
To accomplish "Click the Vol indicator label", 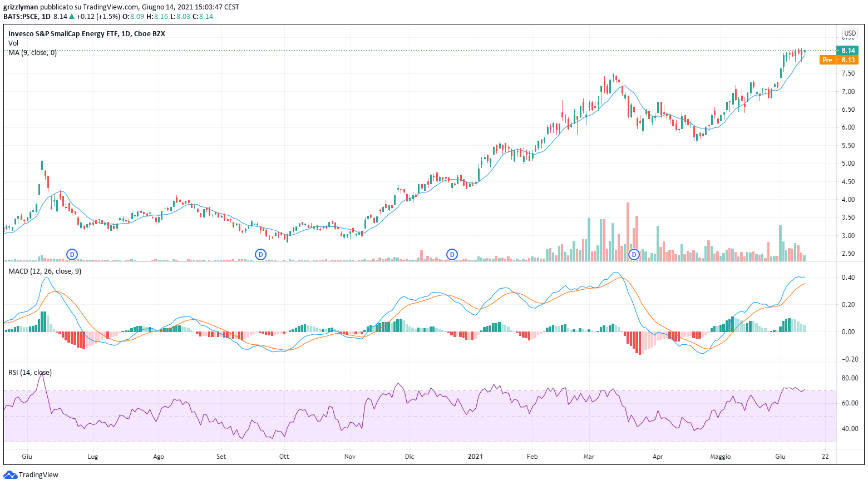I will tap(13, 43).
